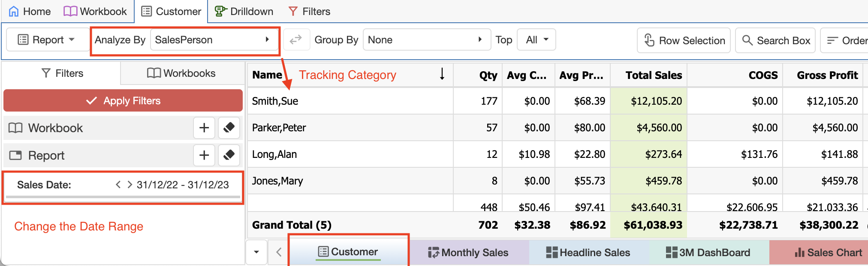Step Sales Date to next period
The height and width of the screenshot is (266, 868).
click(x=130, y=184)
